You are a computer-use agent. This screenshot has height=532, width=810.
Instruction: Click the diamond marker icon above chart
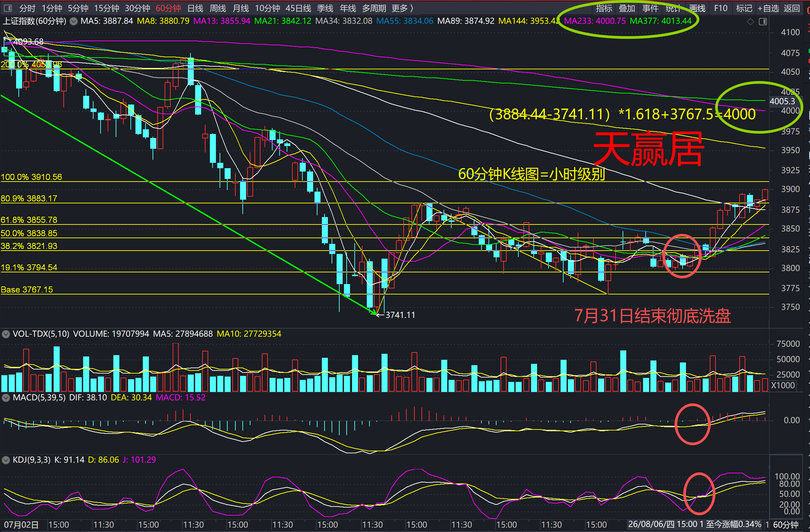(750, 22)
